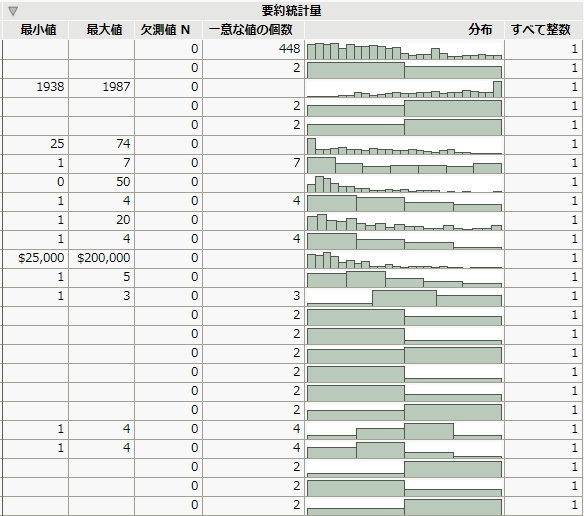Click the histogram in the 1–5 row
Image resolution: width=584 pixels, height=516 pixels.
pyautogui.click(x=404, y=279)
